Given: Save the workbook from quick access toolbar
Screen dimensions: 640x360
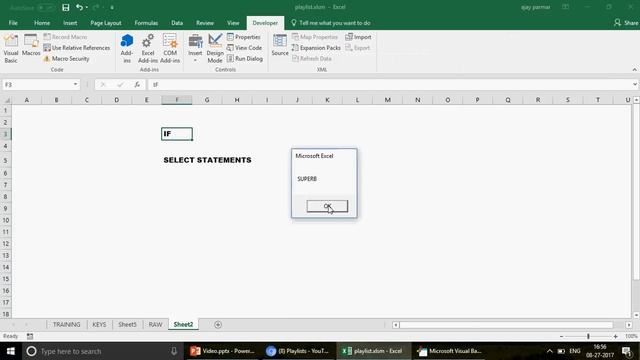Looking at the screenshot, I should click(x=65, y=7).
